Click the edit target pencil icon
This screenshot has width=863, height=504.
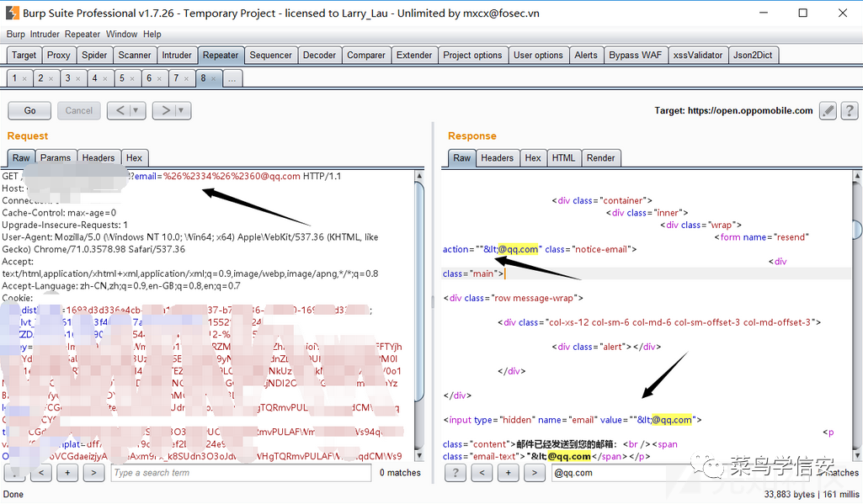[x=828, y=110]
